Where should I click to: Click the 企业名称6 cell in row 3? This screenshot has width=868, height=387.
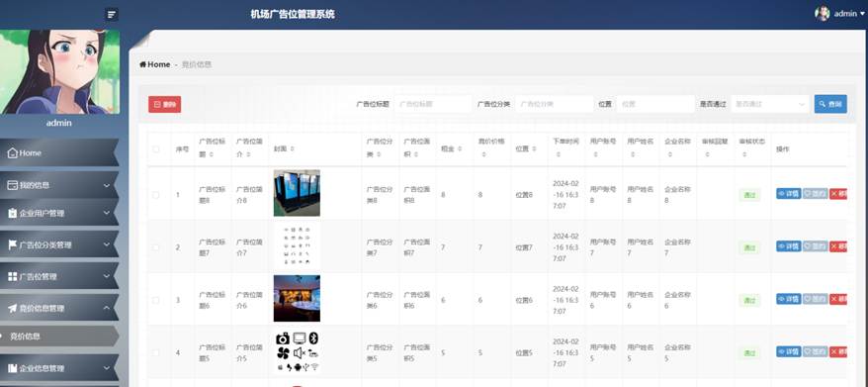point(677,300)
